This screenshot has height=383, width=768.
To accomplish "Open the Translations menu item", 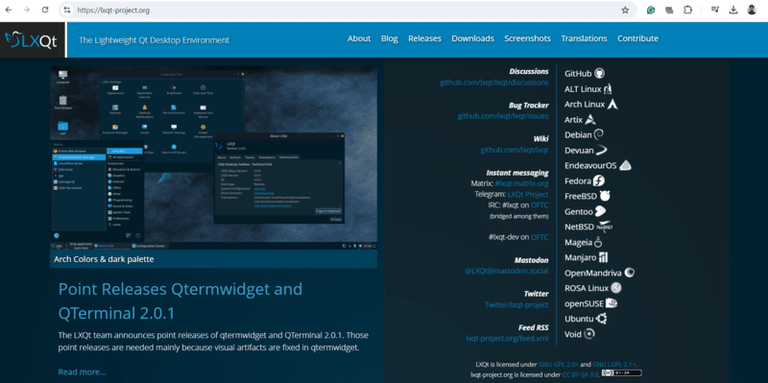I will coord(584,39).
